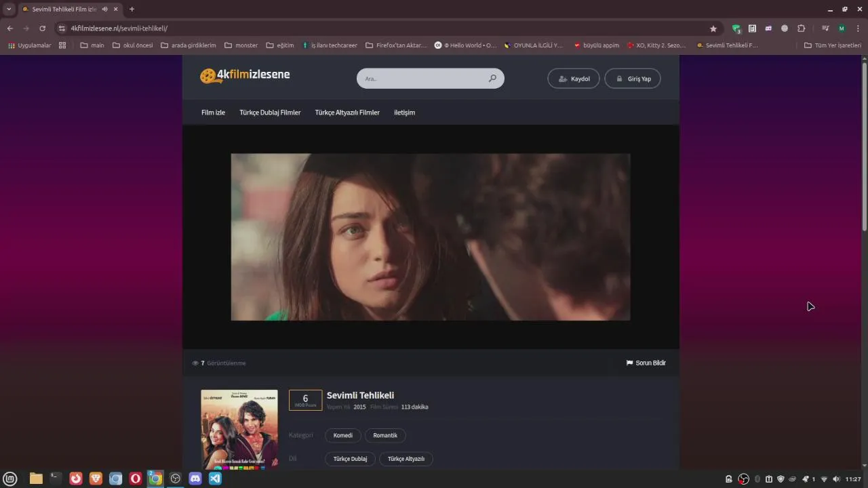
Task: Open iş ilanı techcareer bookmark
Action: point(330,45)
